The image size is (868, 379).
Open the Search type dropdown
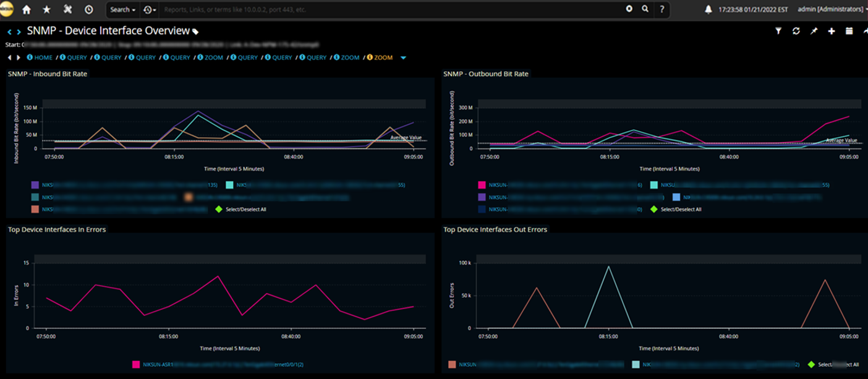tap(122, 9)
